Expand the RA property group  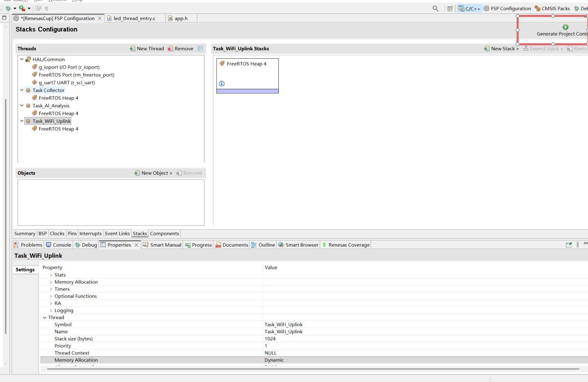51,303
